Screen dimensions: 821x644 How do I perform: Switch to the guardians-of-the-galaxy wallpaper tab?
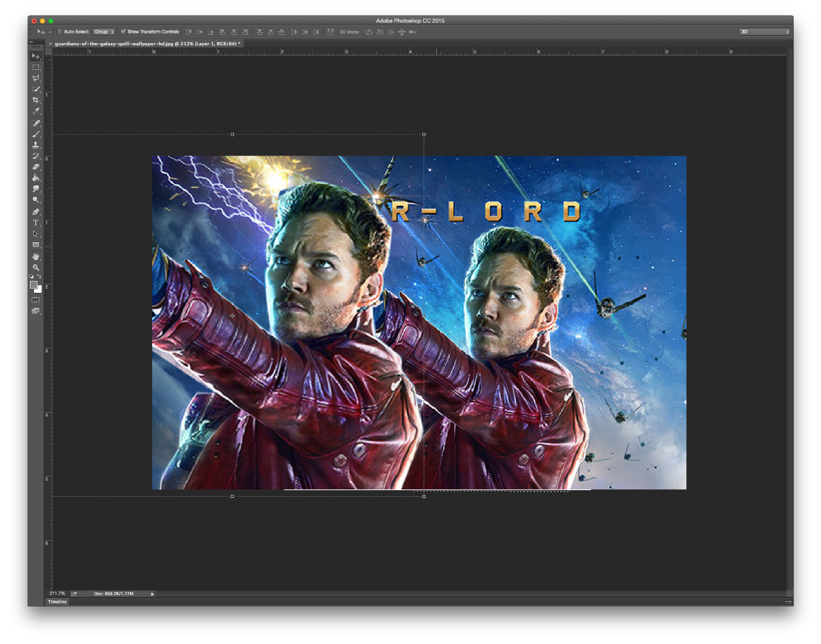(x=143, y=44)
